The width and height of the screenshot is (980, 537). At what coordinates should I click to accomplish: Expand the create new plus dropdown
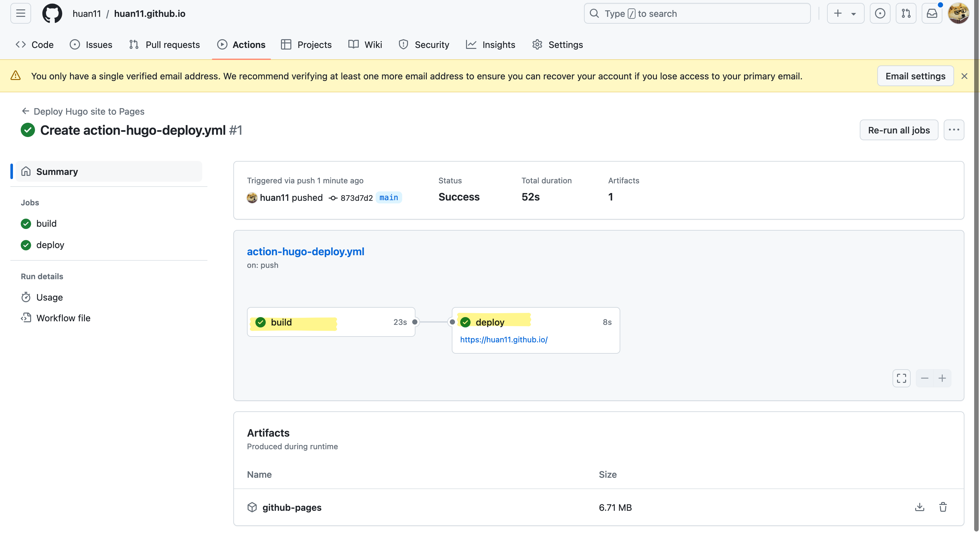click(x=845, y=14)
